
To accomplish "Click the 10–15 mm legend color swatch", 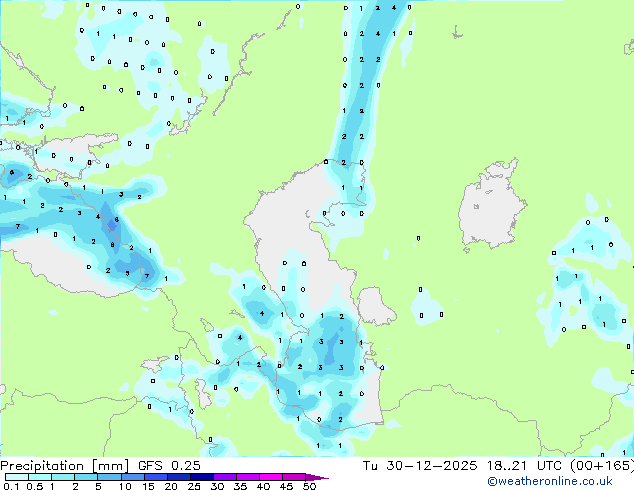I will 132,477.
